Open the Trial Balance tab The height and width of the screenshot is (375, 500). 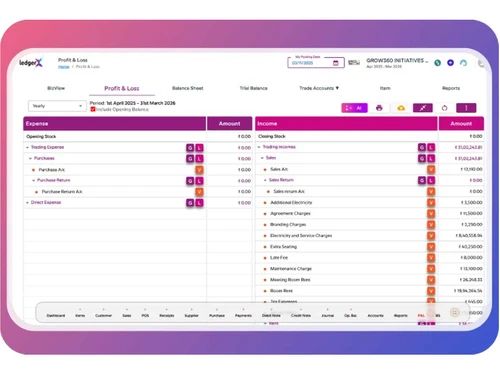point(253,88)
